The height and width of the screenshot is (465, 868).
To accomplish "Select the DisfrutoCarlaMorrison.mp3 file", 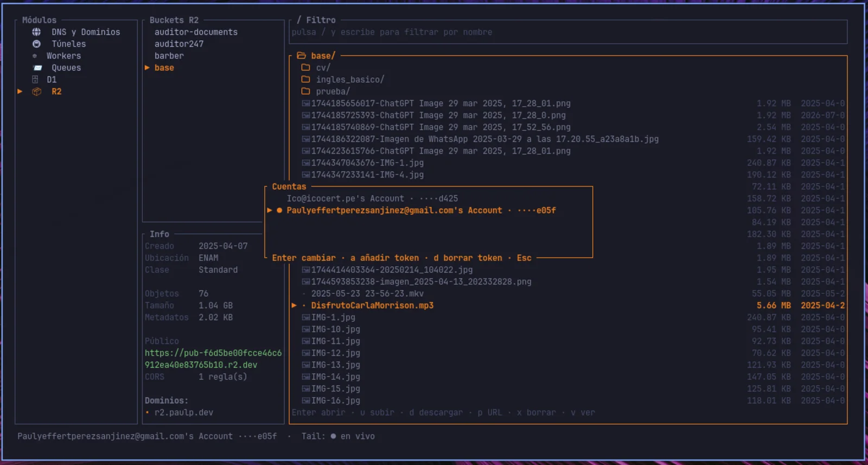I will [372, 305].
